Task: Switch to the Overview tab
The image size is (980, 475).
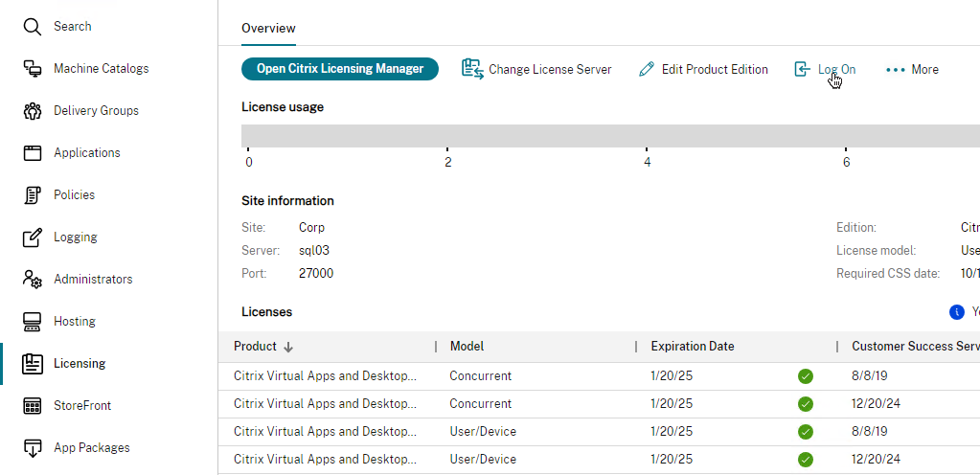Action: 268,29
